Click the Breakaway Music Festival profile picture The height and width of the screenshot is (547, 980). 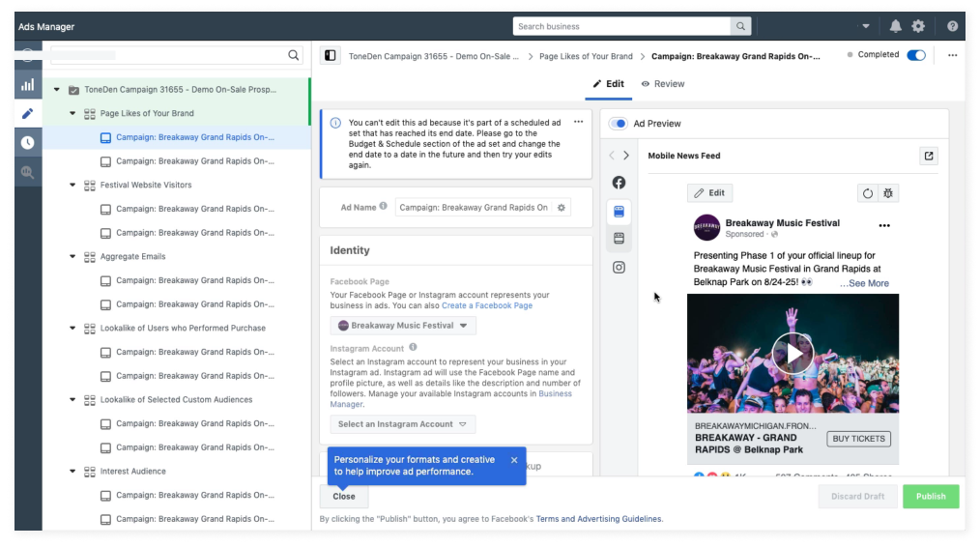click(x=706, y=227)
